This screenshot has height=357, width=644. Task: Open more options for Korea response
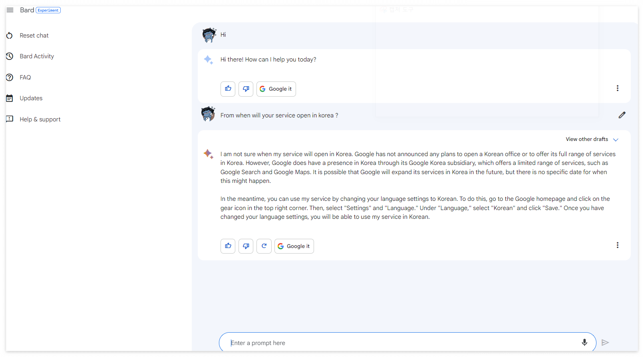pyautogui.click(x=617, y=245)
